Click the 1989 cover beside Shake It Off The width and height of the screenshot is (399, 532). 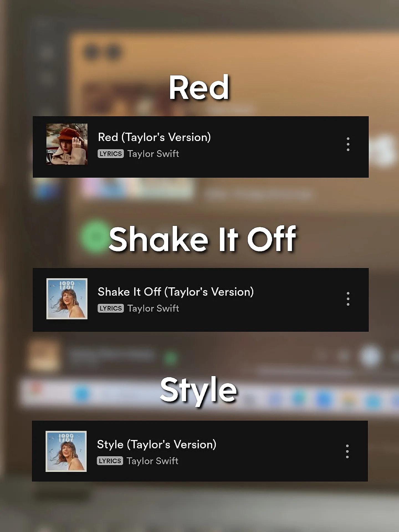click(x=67, y=299)
